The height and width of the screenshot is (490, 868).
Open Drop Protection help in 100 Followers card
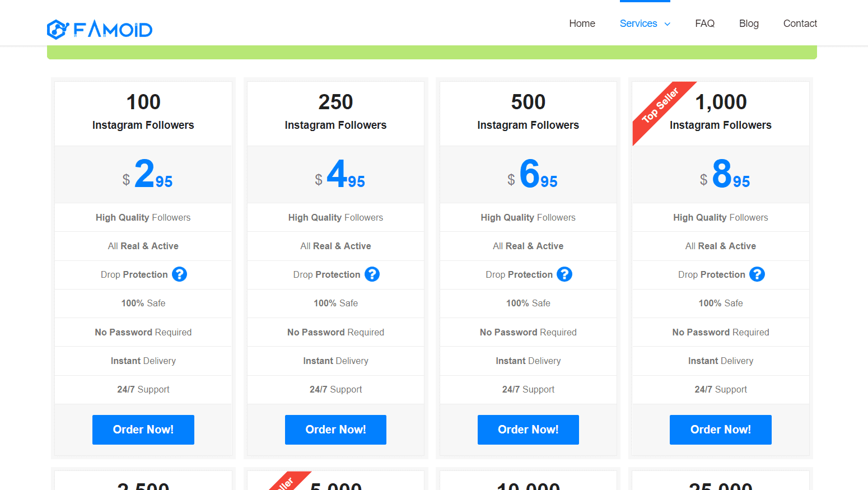pyautogui.click(x=179, y=274)
